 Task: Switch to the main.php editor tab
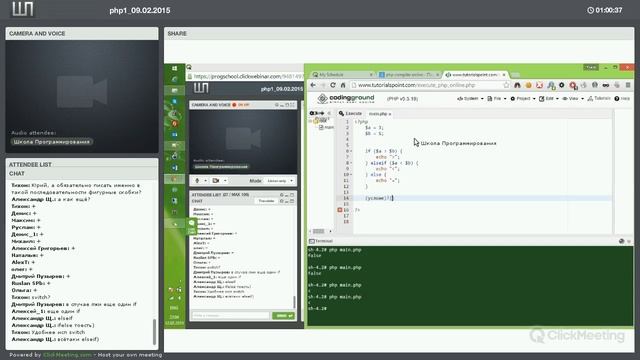tap(380, 114)
